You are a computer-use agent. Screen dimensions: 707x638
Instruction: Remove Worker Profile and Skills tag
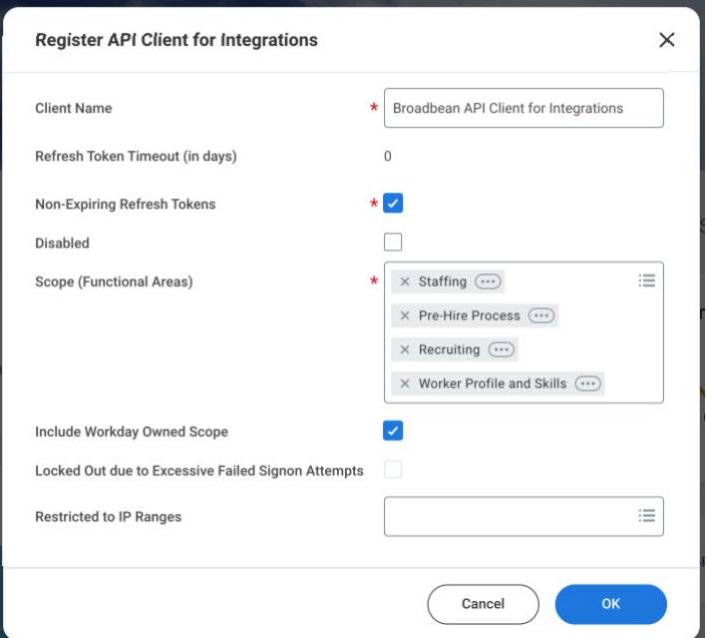click(x=404, y=384)
